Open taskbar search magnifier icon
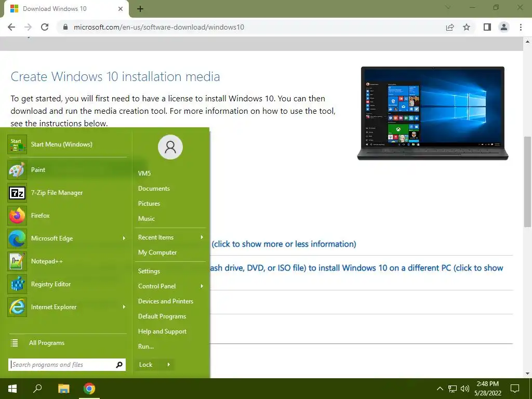 (37, 388)
